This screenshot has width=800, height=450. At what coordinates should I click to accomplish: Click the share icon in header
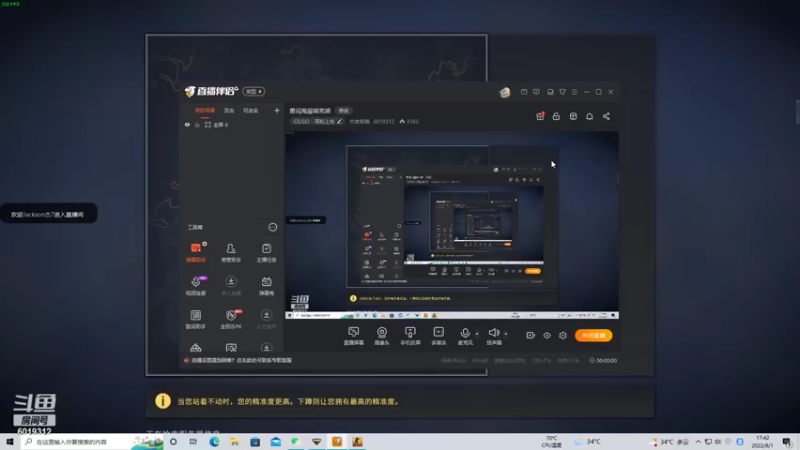coord(606,116)
